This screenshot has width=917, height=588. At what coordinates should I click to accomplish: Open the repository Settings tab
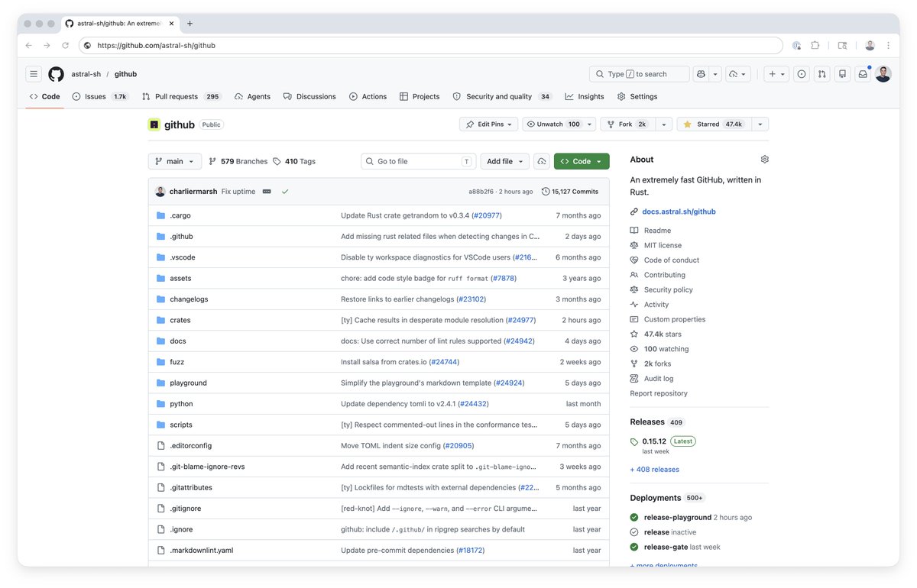point(637,97)
